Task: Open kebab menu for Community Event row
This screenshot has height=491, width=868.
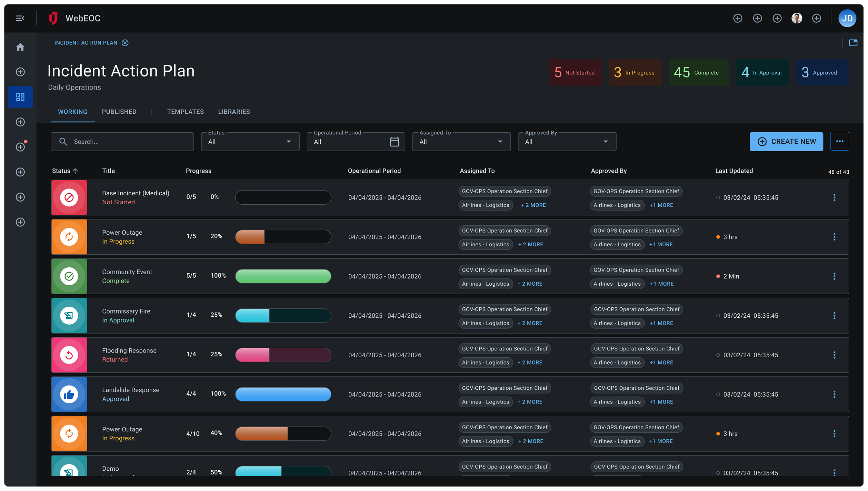Action: pyautogui.click(x=834, y=276)
